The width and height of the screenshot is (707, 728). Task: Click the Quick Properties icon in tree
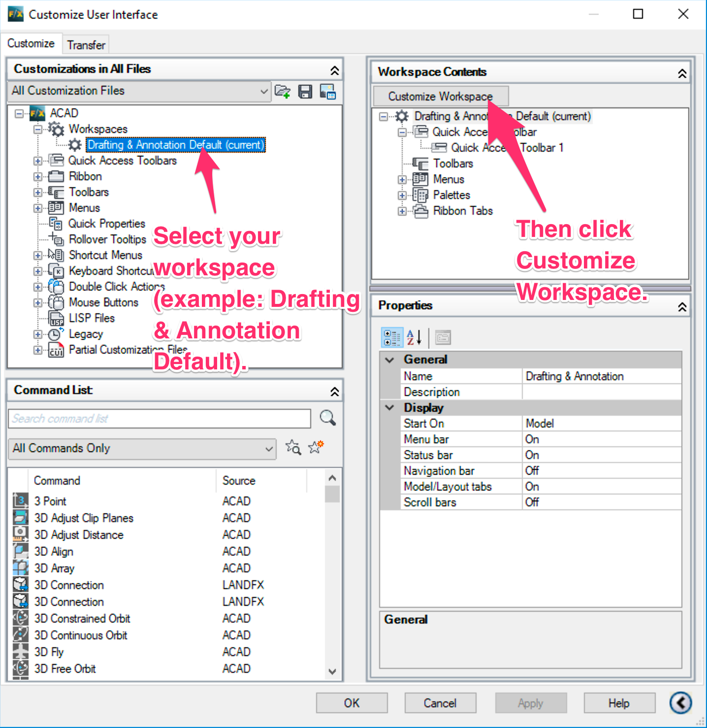56,224
